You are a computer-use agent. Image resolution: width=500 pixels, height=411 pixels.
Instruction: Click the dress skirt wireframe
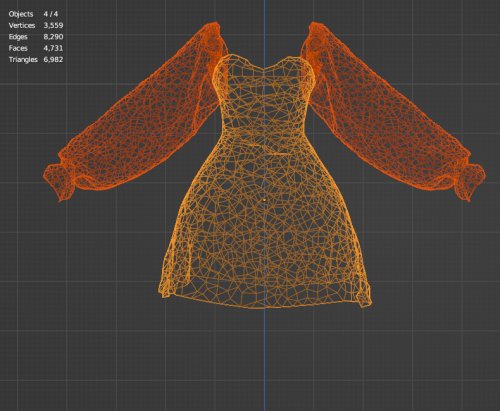[265, 230]
